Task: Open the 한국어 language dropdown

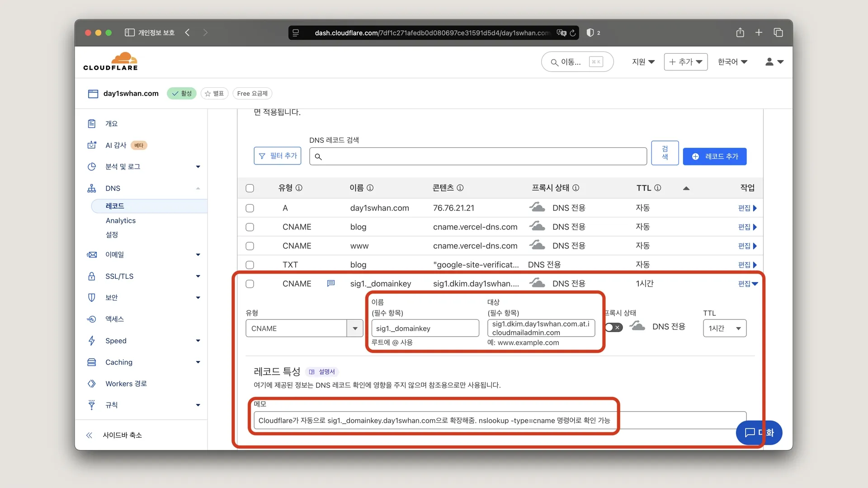Action: 732,62
